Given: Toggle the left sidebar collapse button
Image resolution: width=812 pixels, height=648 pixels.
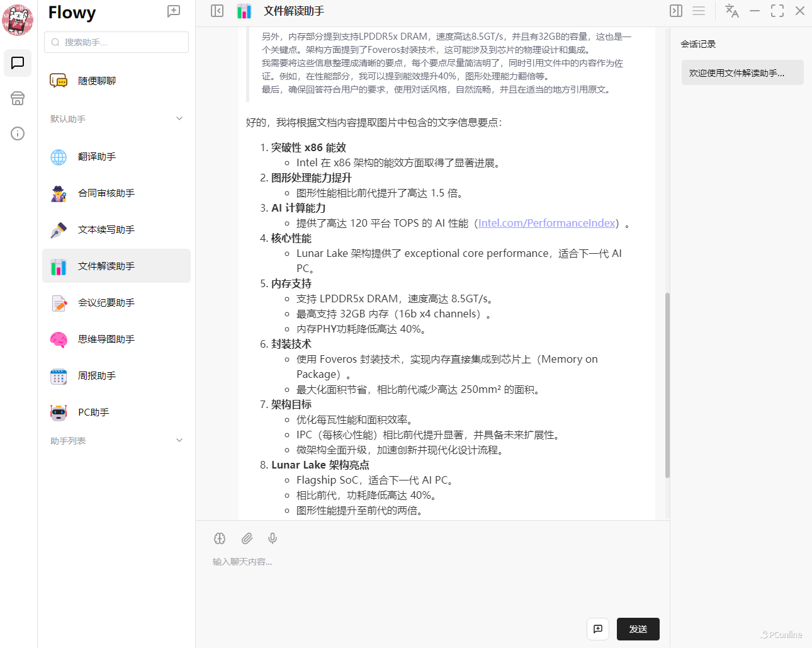Looking at the screenshot, I should [217, 11].
